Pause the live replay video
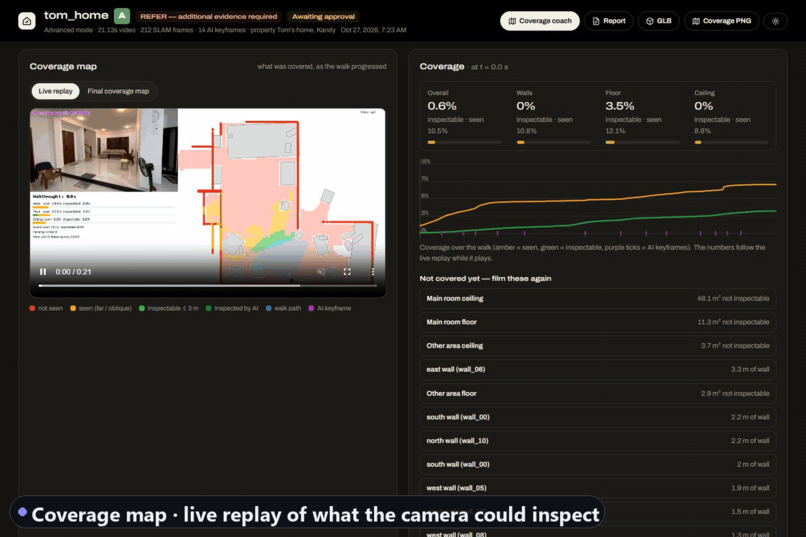This screenshot has width=806, height=537. point(43,272)
